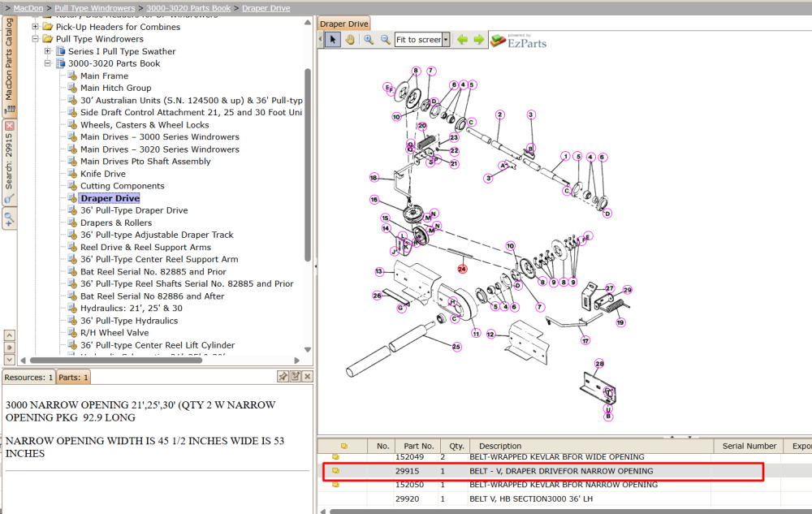Switch to the Parts: 1 tab
812x514 pixels.
73,377
